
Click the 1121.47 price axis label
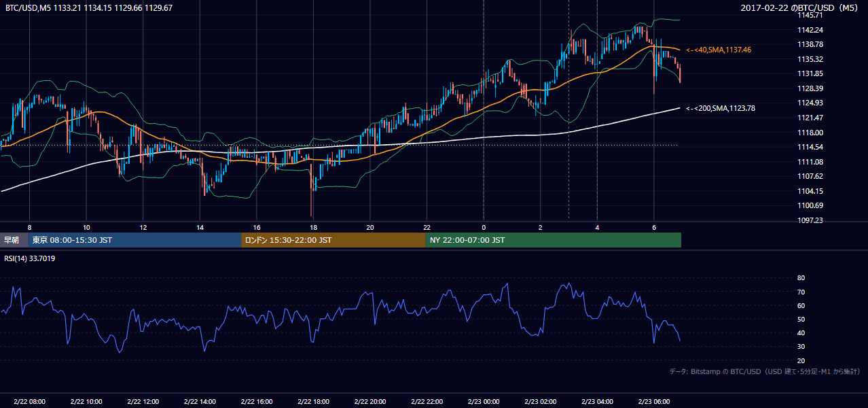[x=811, y=118]
